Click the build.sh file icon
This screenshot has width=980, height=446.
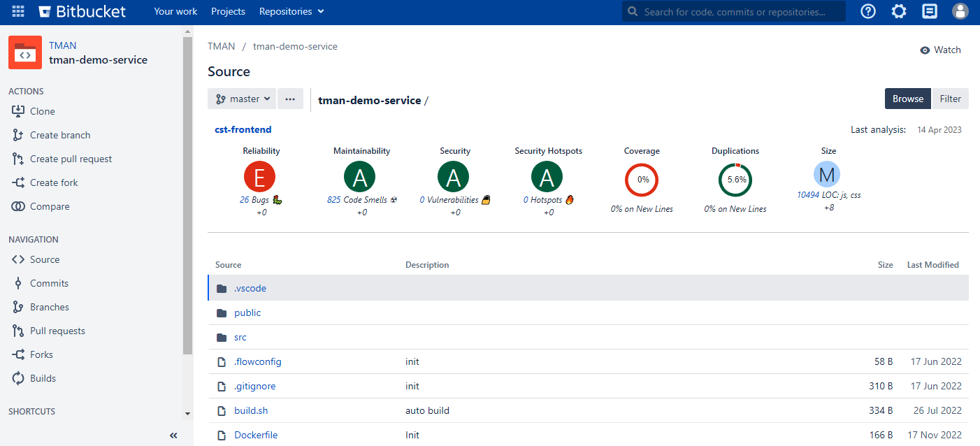click(222, 411)
